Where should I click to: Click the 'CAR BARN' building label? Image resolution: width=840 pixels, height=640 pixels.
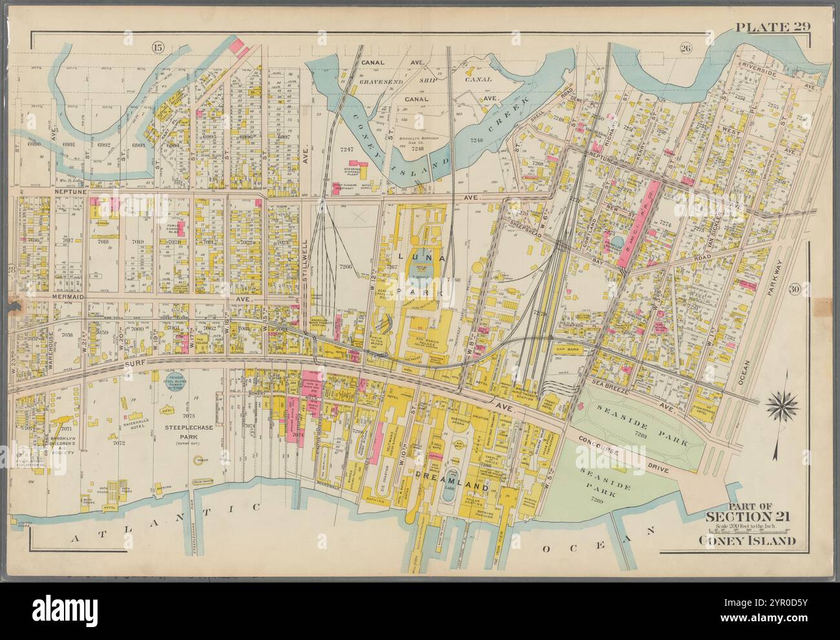569,349
